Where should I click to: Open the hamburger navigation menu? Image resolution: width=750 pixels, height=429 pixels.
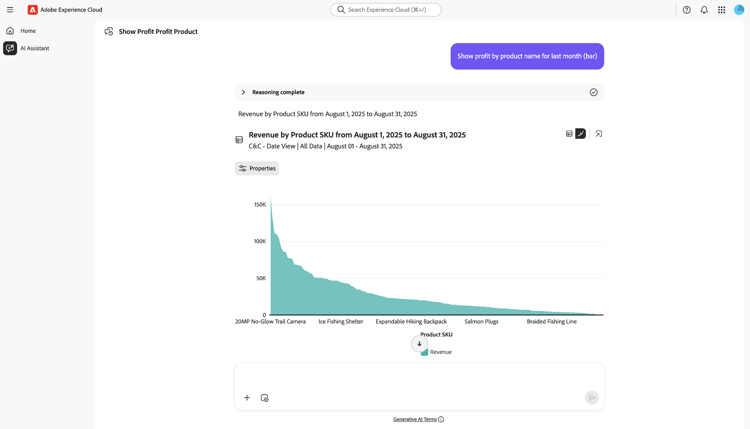pyautogui.click(x=10, y=10)
